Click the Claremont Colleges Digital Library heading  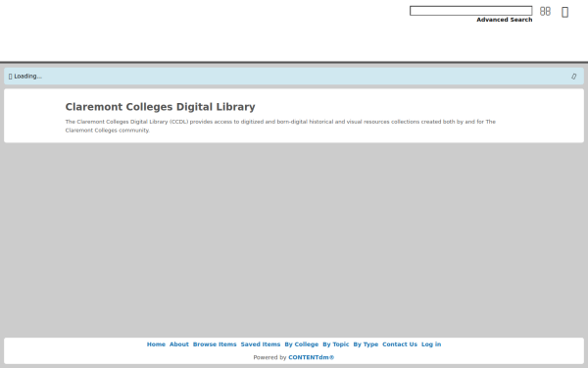(x=160, y=107)
